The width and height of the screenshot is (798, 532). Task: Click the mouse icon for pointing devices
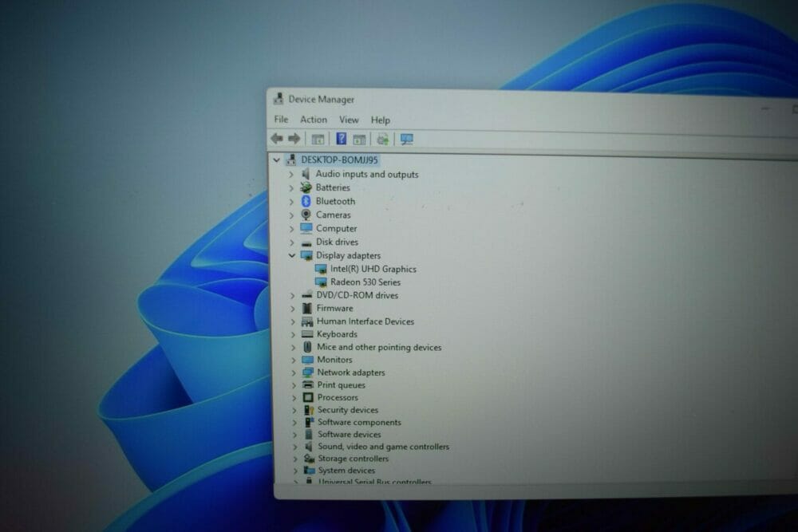[307, 347]
